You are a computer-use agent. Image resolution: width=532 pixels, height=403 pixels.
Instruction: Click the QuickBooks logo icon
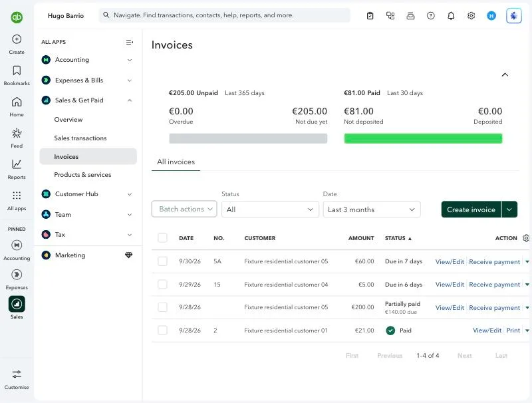pos(17,17)
